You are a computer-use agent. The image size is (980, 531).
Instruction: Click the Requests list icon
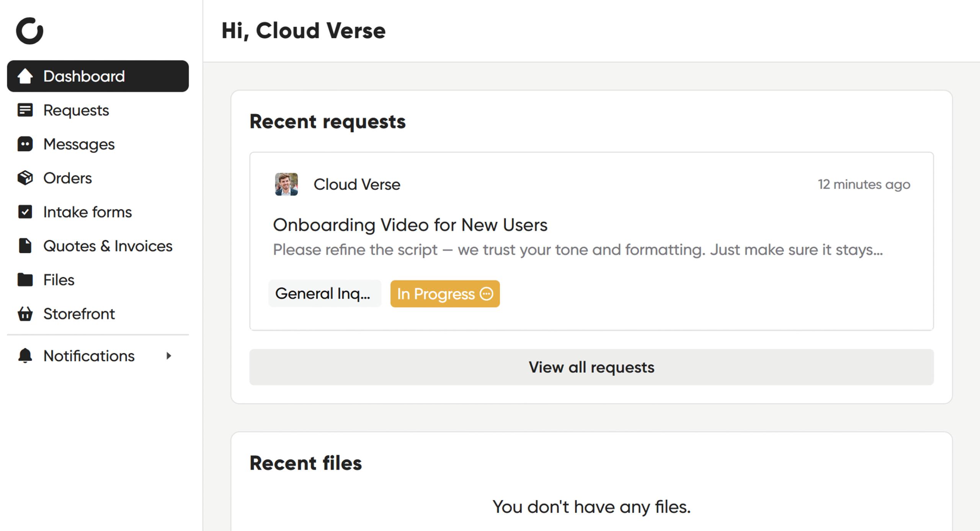click(25, 110)
